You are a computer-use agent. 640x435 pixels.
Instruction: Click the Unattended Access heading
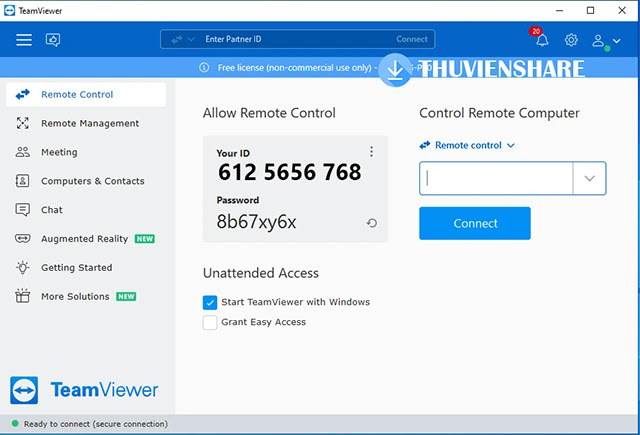pyautogui.click(x=261, y=273)
